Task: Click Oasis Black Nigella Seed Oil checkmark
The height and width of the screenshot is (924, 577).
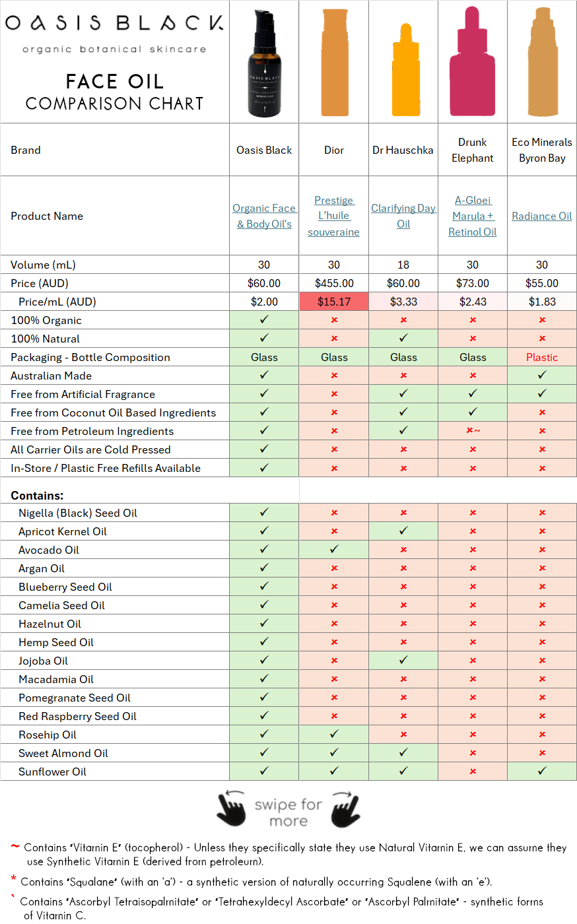Action: (264, 512)
